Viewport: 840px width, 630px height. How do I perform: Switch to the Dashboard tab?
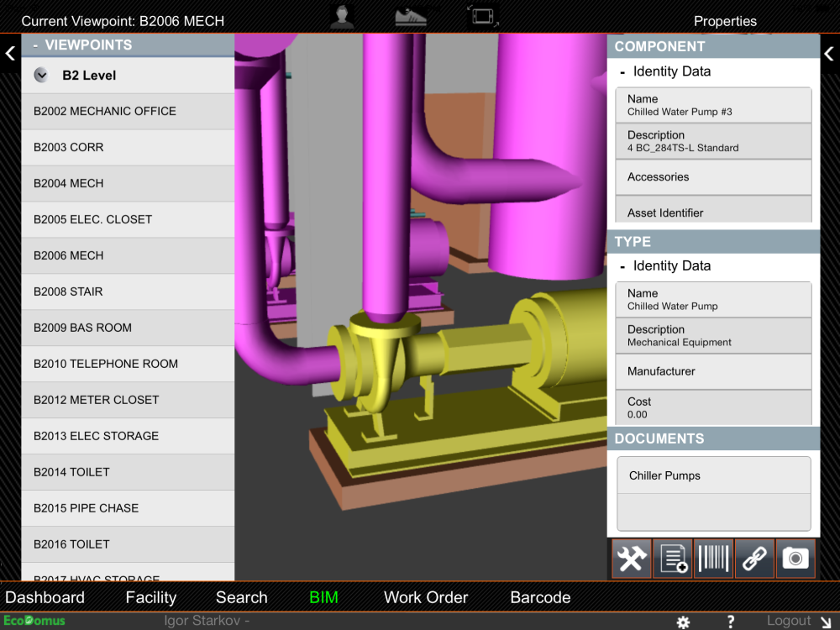[x=46, y=597]
